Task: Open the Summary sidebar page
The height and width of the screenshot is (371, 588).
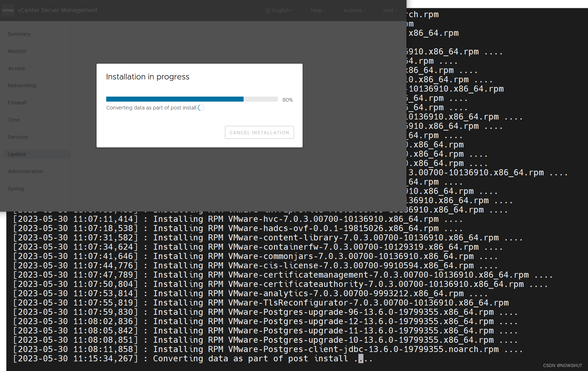Action: point(19,34)
